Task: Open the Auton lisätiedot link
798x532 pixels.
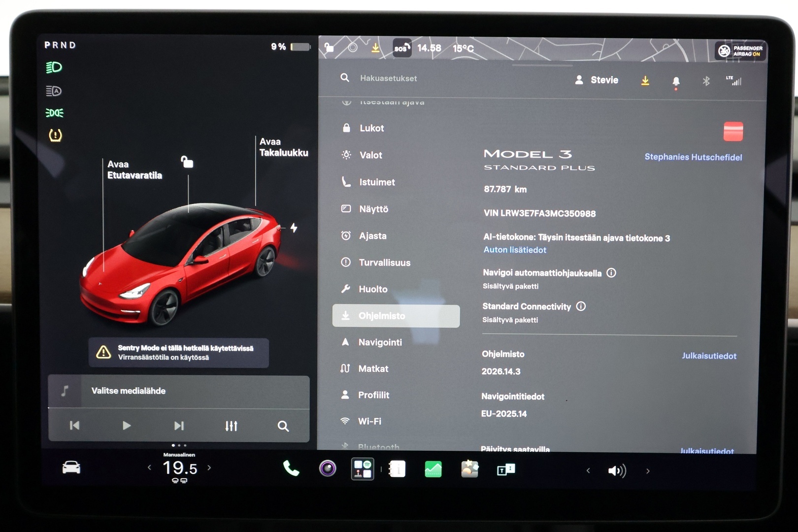Action: [x=515, y=250]
